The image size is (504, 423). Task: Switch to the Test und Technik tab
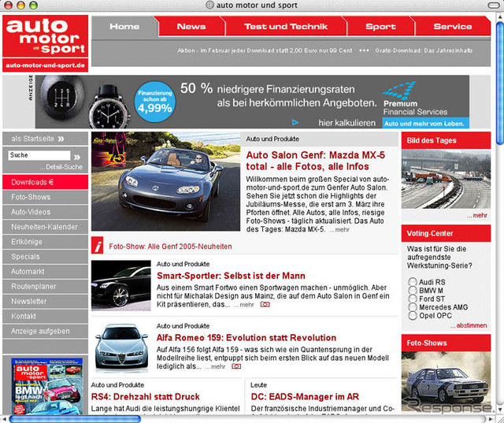pos(286,26)
